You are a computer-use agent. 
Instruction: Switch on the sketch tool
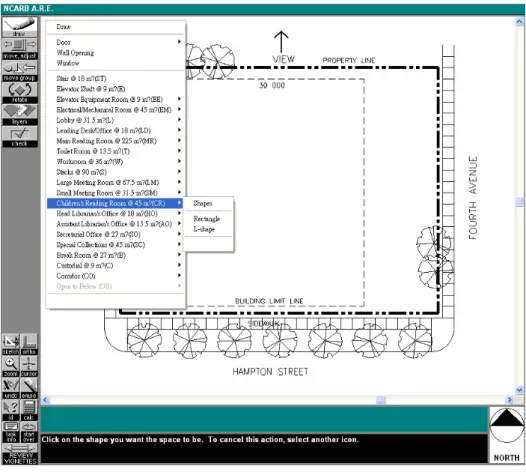(x=11, y=345)
